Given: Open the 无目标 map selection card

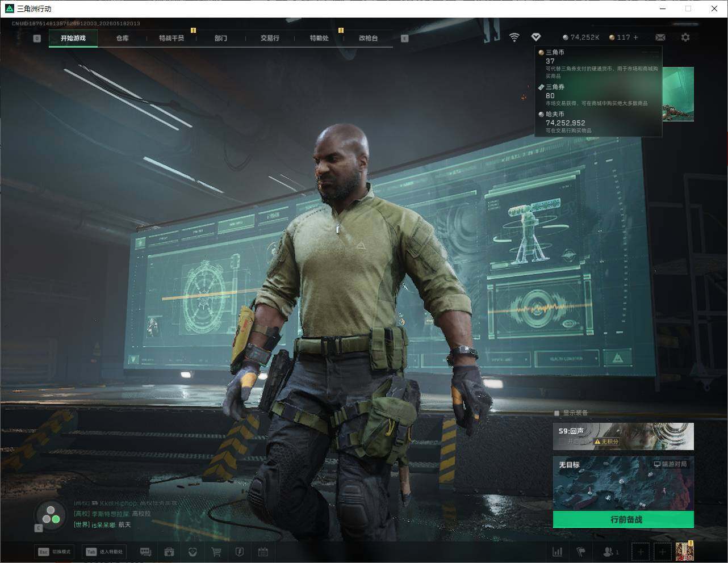Looking at the screenshot, I should [624, 484].
